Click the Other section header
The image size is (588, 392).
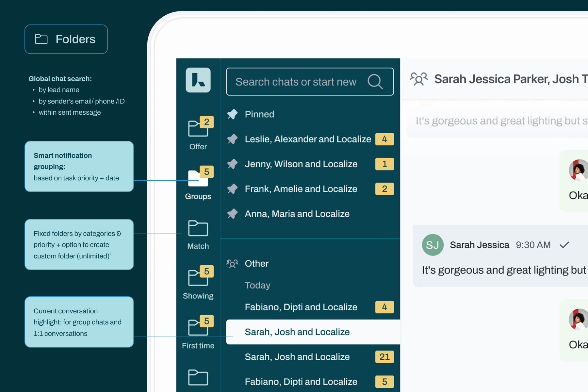click(x=257, y=263)
